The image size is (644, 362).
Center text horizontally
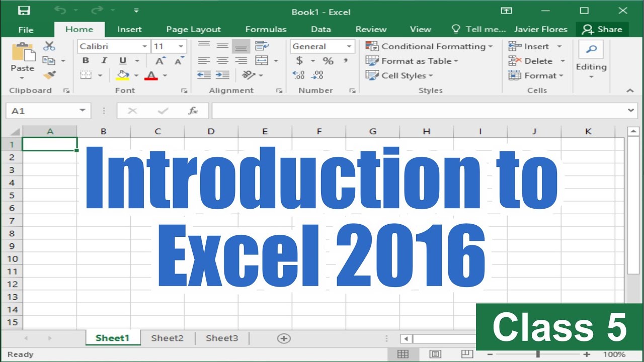coord(222,61)
